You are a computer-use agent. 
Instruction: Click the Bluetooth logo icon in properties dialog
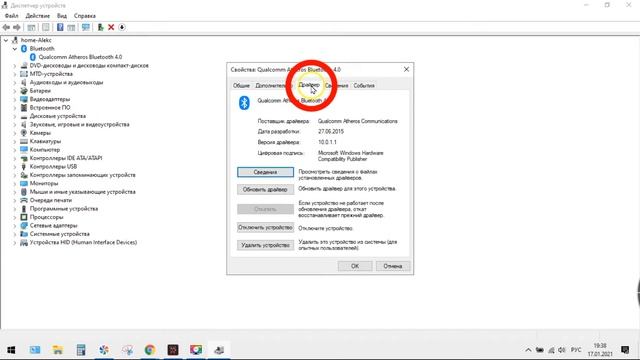point(244,103)
